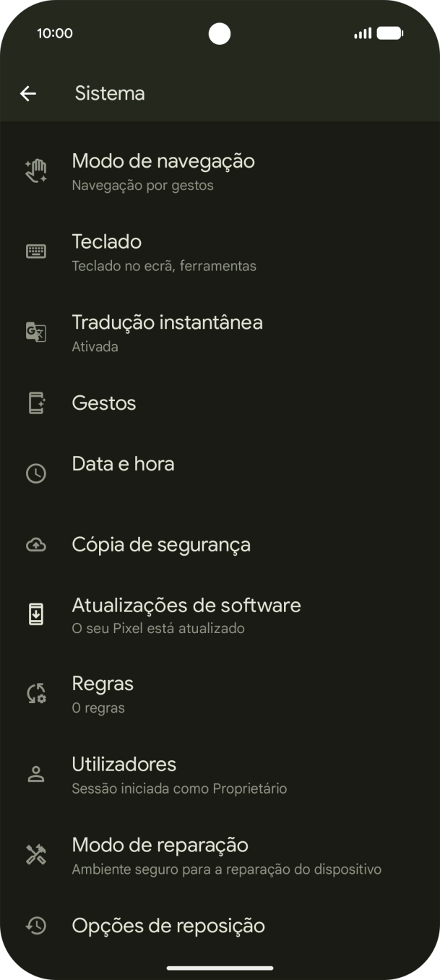Click the Modo de reparação tools icon

[35, 854]
